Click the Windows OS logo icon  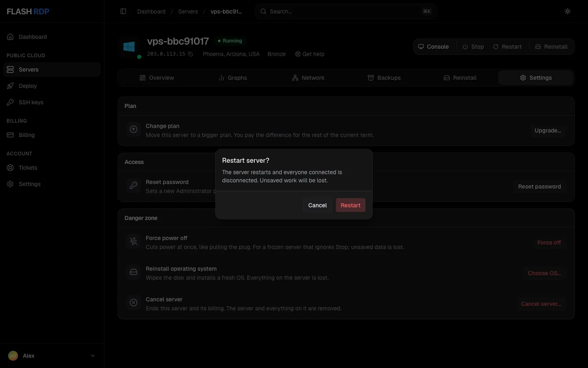(x=129, y=47)
